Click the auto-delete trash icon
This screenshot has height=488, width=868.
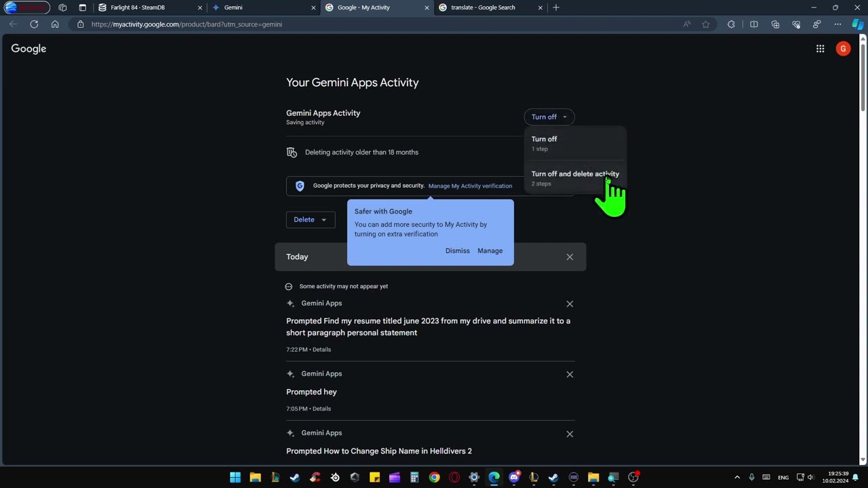point(292,152)
